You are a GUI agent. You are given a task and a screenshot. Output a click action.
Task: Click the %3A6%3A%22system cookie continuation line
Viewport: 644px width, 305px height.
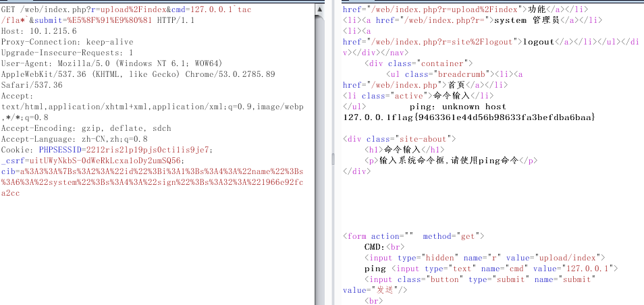coord(152,182)
